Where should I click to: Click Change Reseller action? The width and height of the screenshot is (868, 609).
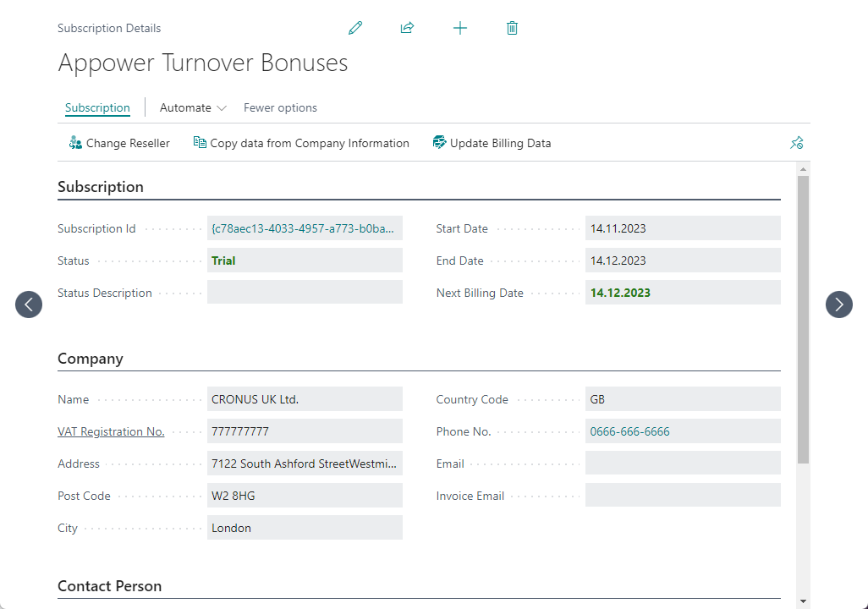[x=119, y=143]
